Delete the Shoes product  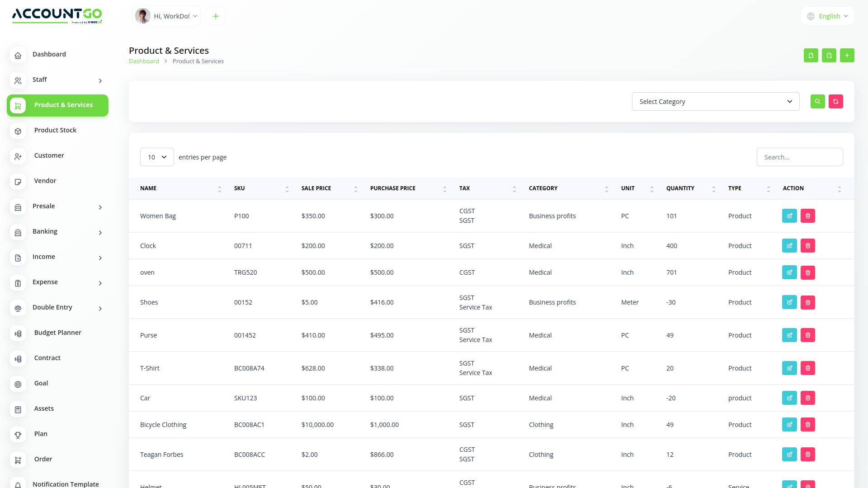click(x=807, y=302)
